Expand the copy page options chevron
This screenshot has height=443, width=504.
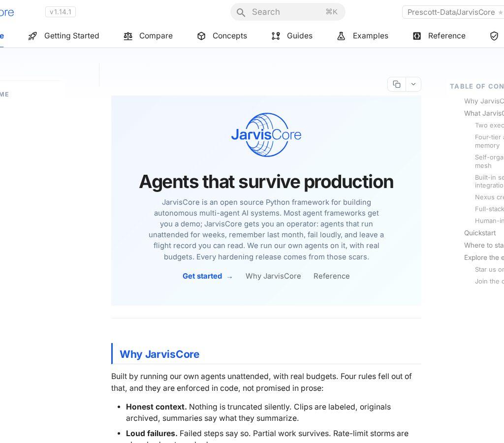click(x=413, y=84)
